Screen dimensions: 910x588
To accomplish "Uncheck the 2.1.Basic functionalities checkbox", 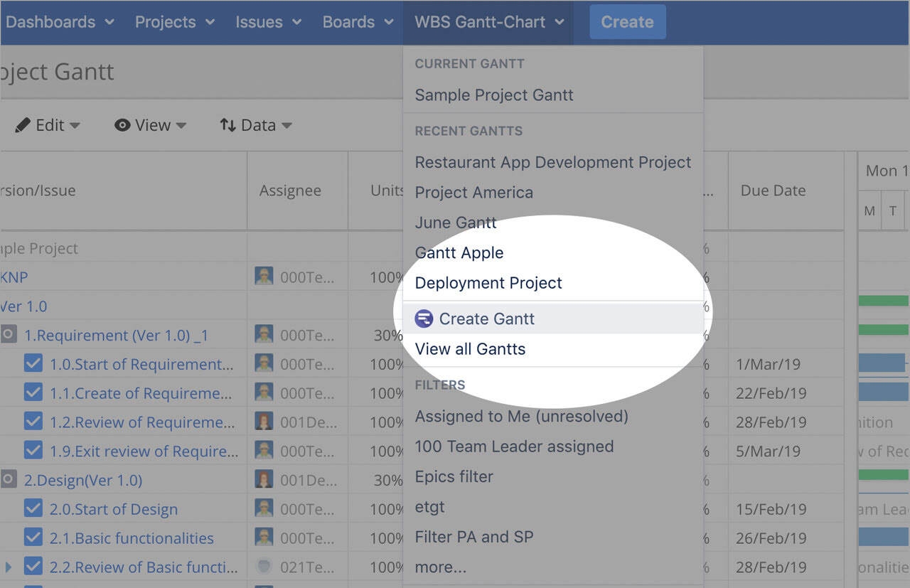I will [x=33, y=538].
